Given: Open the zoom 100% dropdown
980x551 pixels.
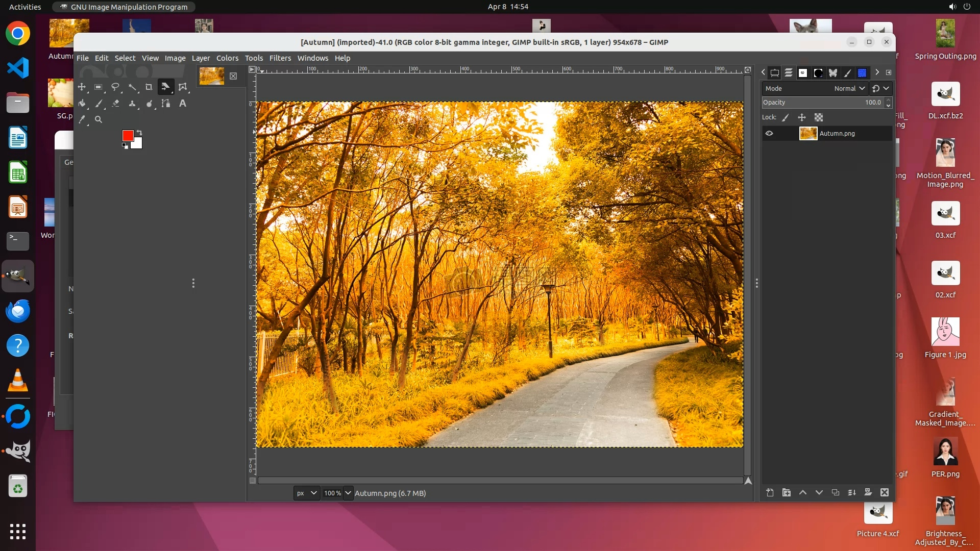Looking at the screenshot, I should coord(348,493).
